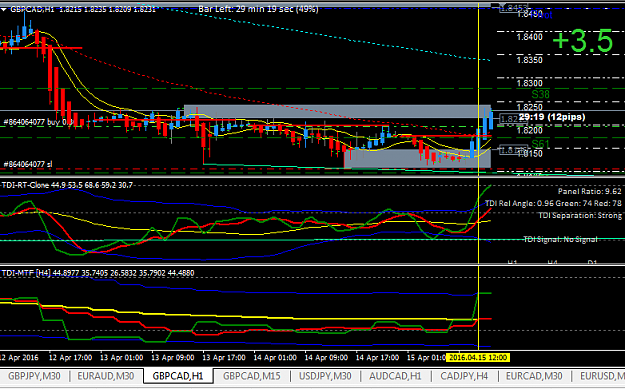Click the 1.8300 price scale value
This screenshot has width=625, height=389.
(x=530, y=84)
